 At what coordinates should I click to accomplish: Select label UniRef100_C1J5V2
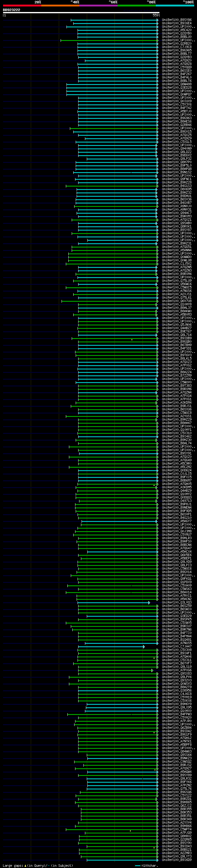(176, 264)
